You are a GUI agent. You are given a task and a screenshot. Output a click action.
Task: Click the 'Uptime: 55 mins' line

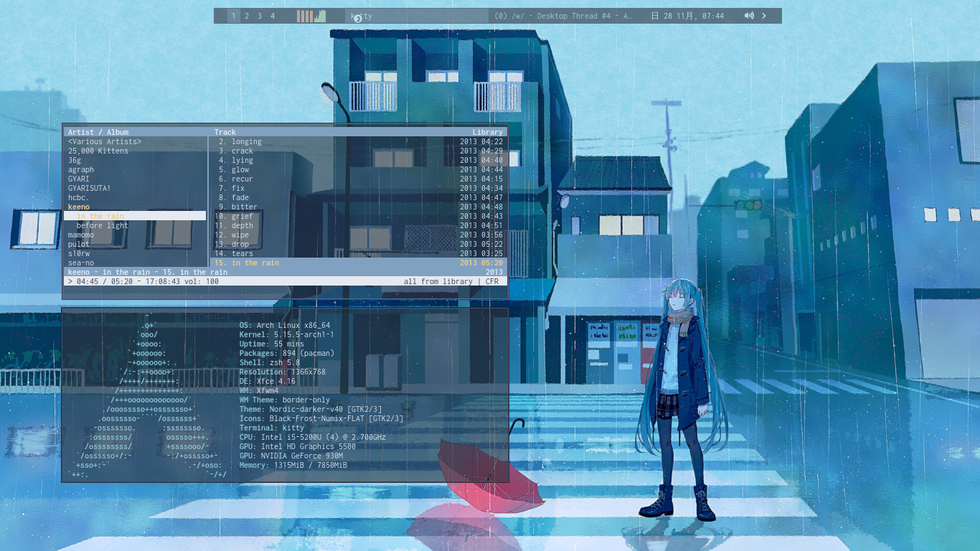(x=272, y=344)
